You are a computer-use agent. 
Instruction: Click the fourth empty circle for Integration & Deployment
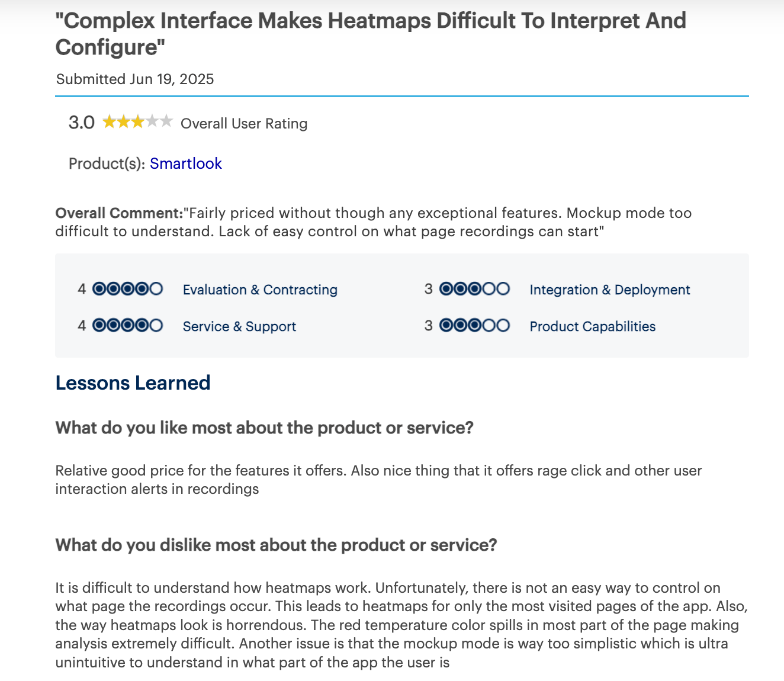(x=489, y=289)
